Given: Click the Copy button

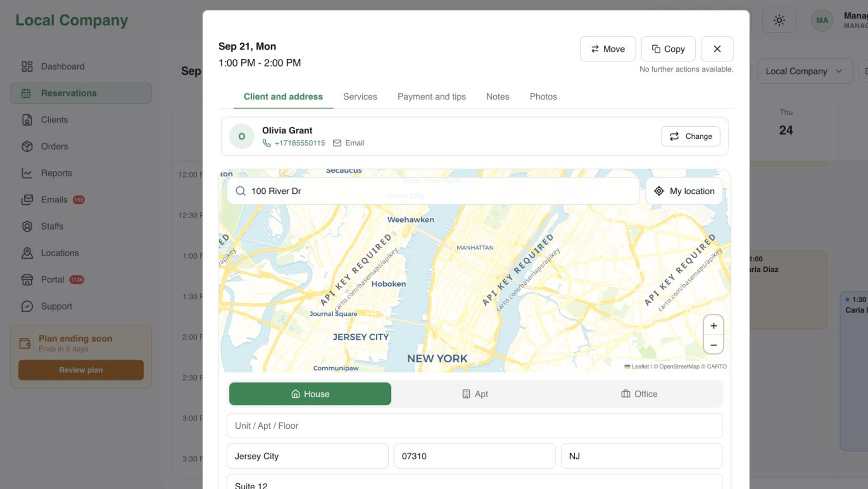Looking at the screenshot, I should tap(668, 49).
